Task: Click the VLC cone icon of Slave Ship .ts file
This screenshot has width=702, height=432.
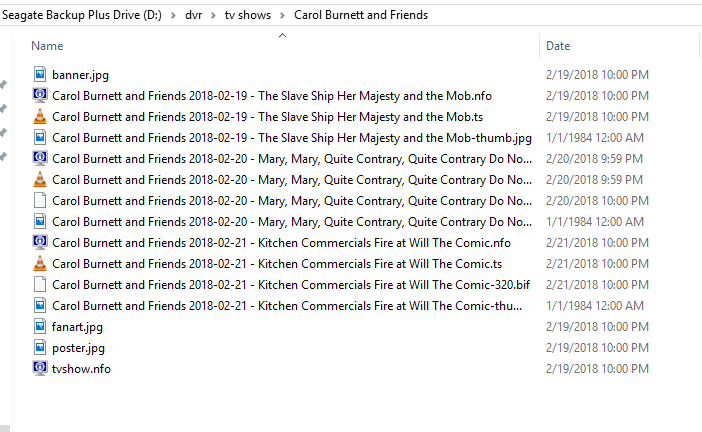Action: pos(40,116)
